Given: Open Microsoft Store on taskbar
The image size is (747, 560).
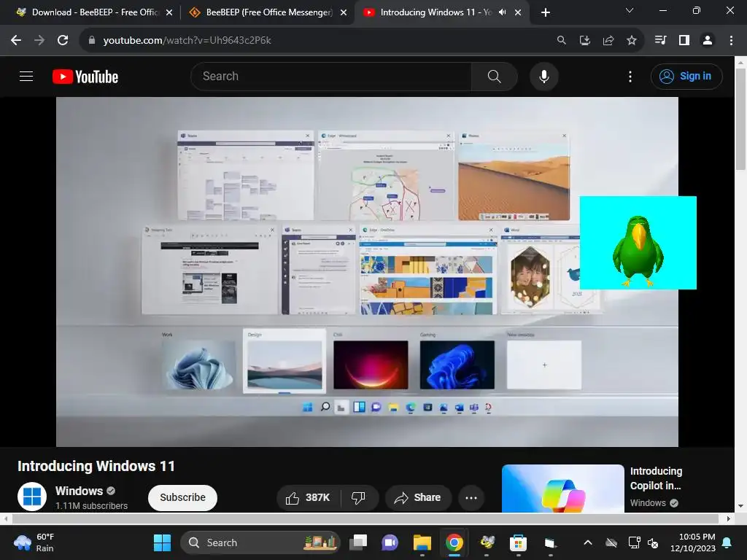Looking at the screenshot, I should point(519,542).
